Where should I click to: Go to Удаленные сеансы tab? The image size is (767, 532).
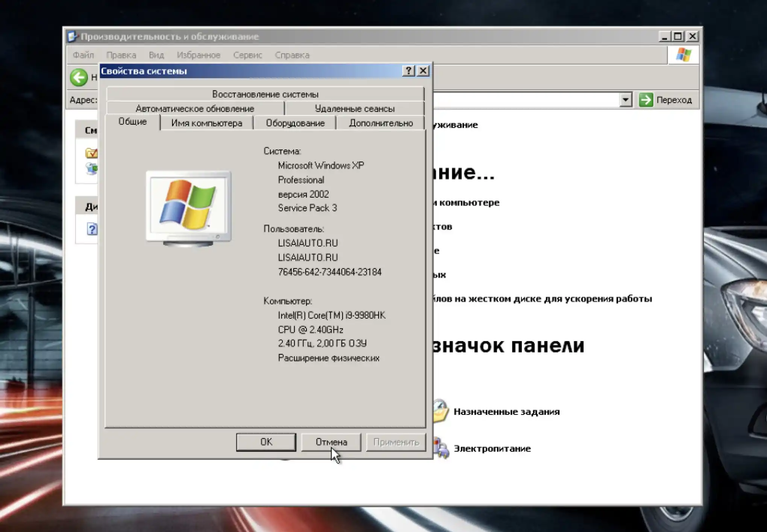click(355, 109)
